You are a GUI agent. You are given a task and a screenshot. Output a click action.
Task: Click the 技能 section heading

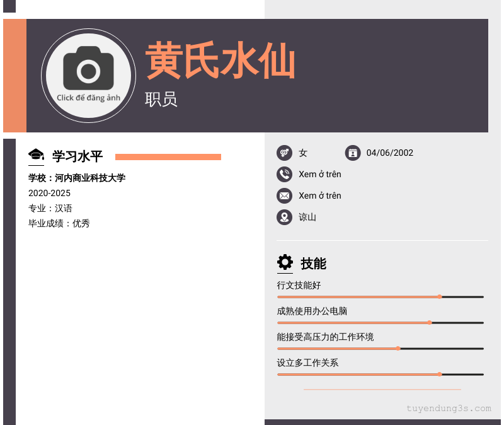(x=314, y=264)
